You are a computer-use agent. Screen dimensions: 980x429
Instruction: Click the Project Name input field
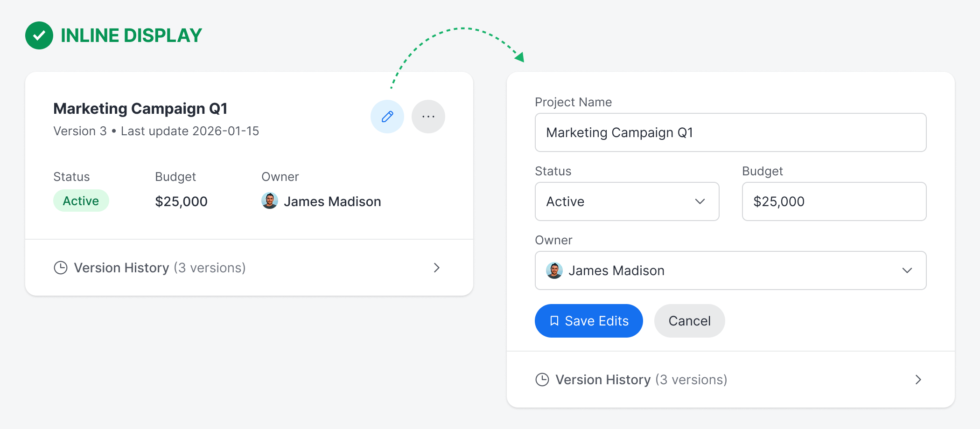click(730, 132)
